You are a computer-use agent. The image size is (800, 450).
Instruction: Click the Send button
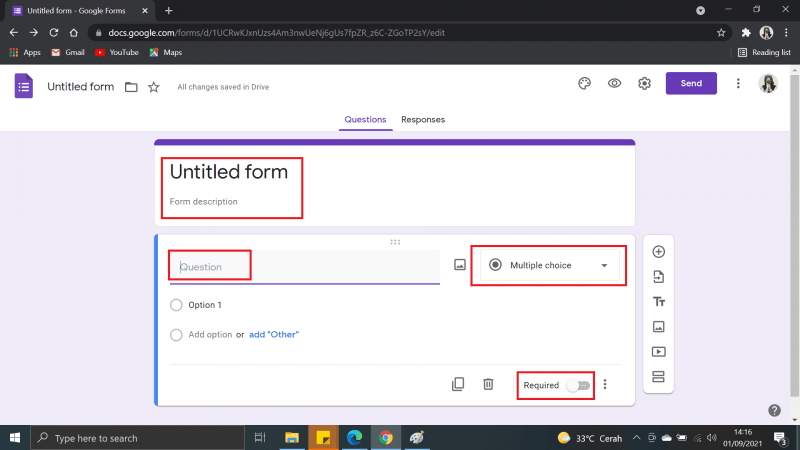pyautogui.click(x=691, y=83)
